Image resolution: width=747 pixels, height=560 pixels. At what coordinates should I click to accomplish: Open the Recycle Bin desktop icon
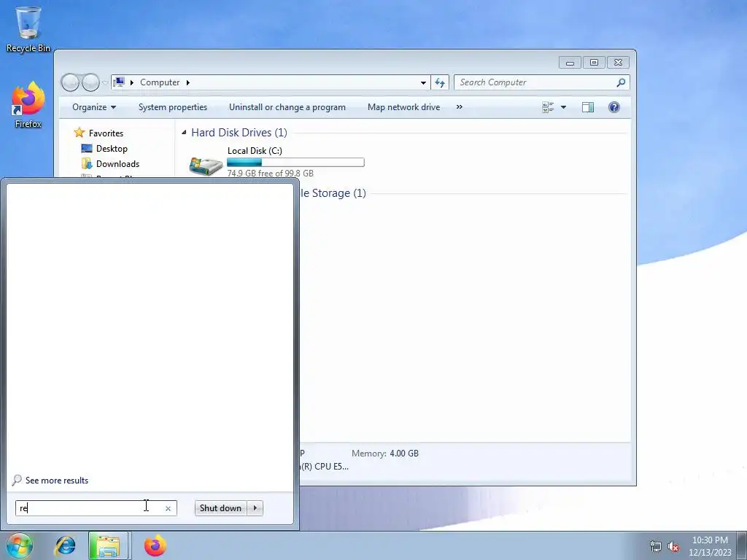click(x=28, y=28)
